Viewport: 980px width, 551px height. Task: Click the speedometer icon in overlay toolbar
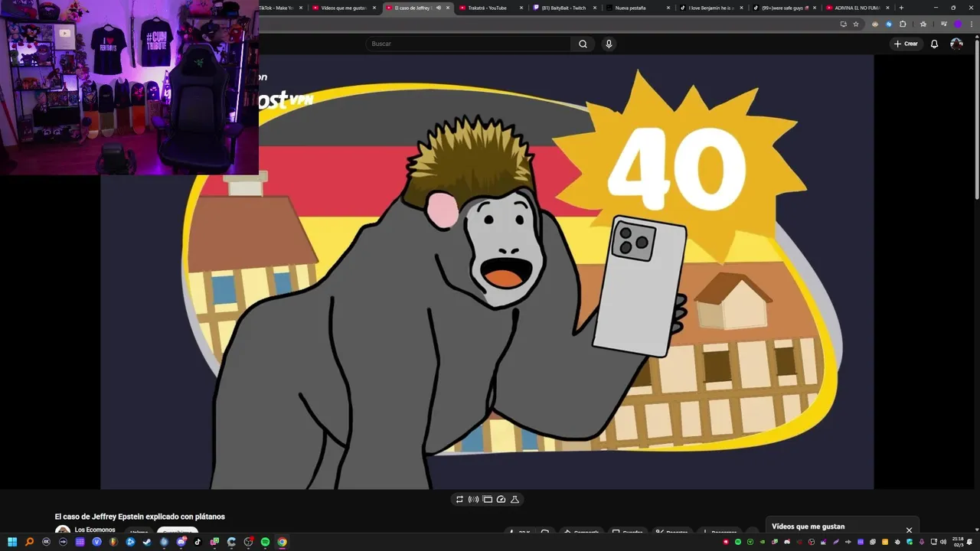[x=501, y=499]
